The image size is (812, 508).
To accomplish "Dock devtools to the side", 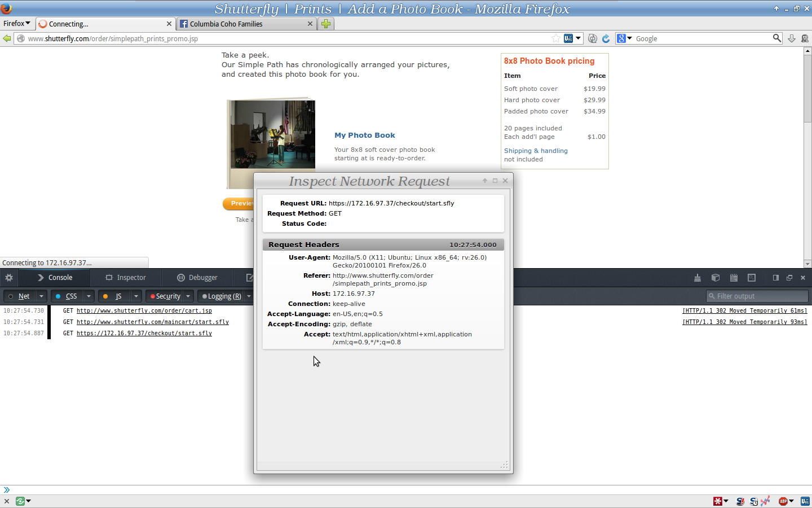I will click(x=775, y=277).
